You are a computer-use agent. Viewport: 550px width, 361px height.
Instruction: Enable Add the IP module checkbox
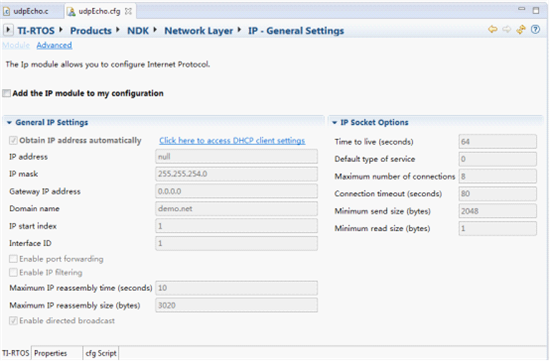(x=6, y=93)
